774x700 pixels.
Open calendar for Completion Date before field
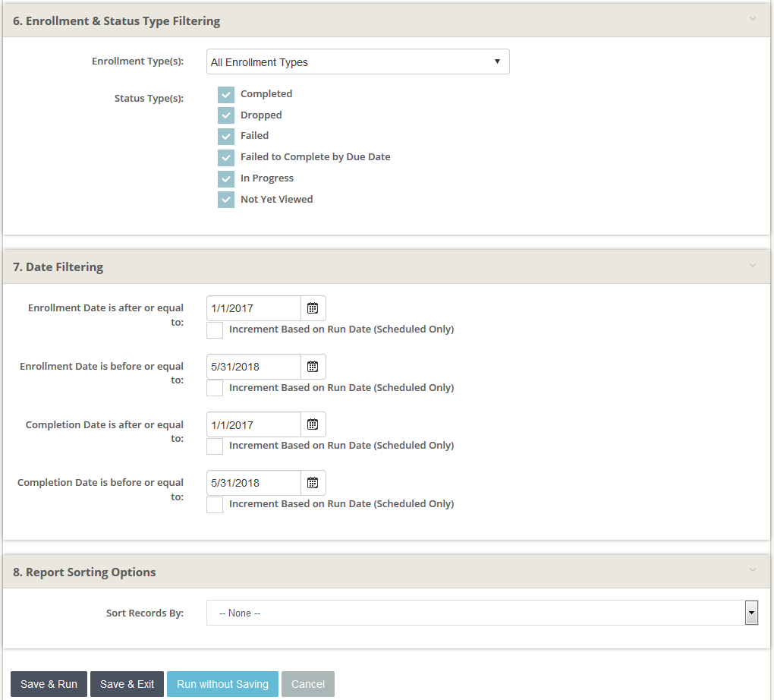(313, 483)
